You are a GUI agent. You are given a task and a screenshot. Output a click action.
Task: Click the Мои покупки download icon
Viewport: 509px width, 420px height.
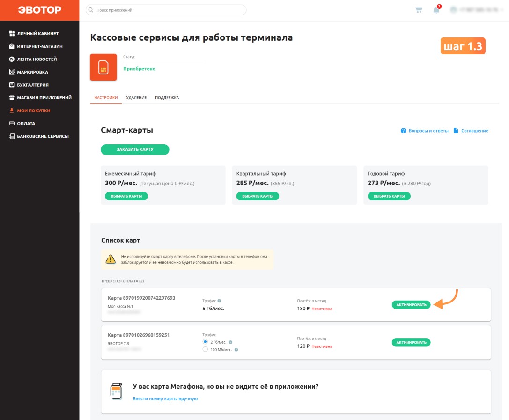pos(12,111)
